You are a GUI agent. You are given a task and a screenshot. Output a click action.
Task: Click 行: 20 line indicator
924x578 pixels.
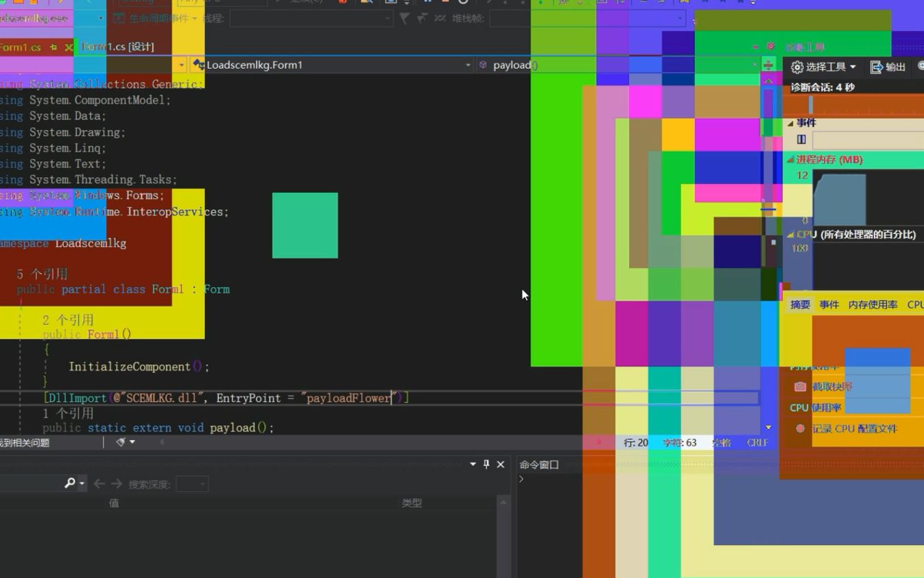click(636, 443)
